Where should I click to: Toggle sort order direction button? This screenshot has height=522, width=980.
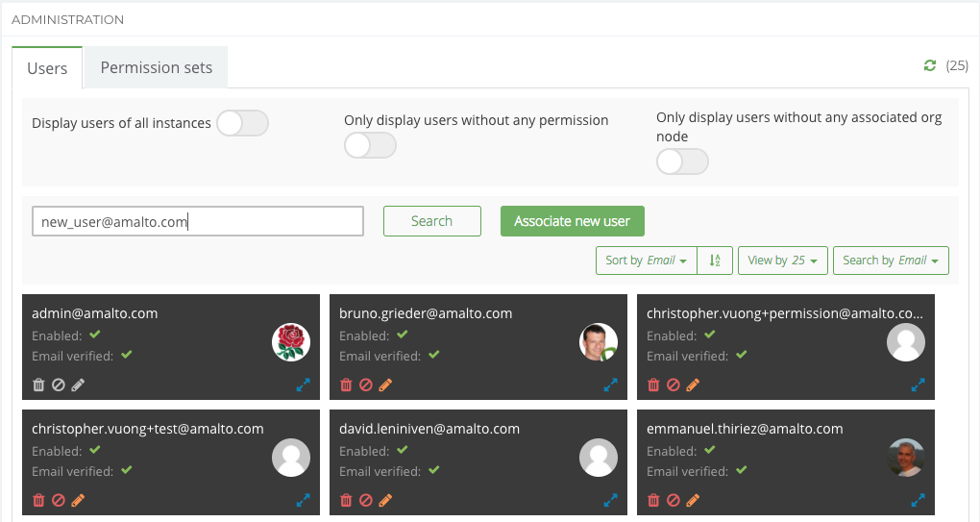[x=715, y=261]
